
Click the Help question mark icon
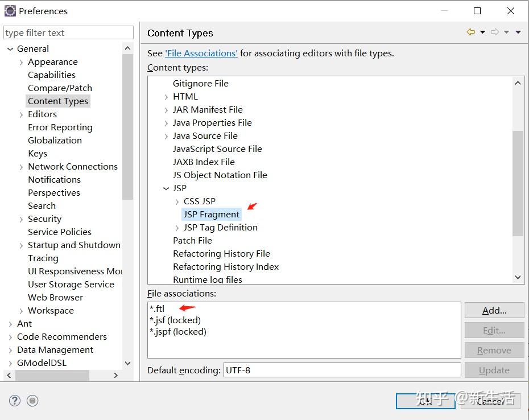(15, 401)
